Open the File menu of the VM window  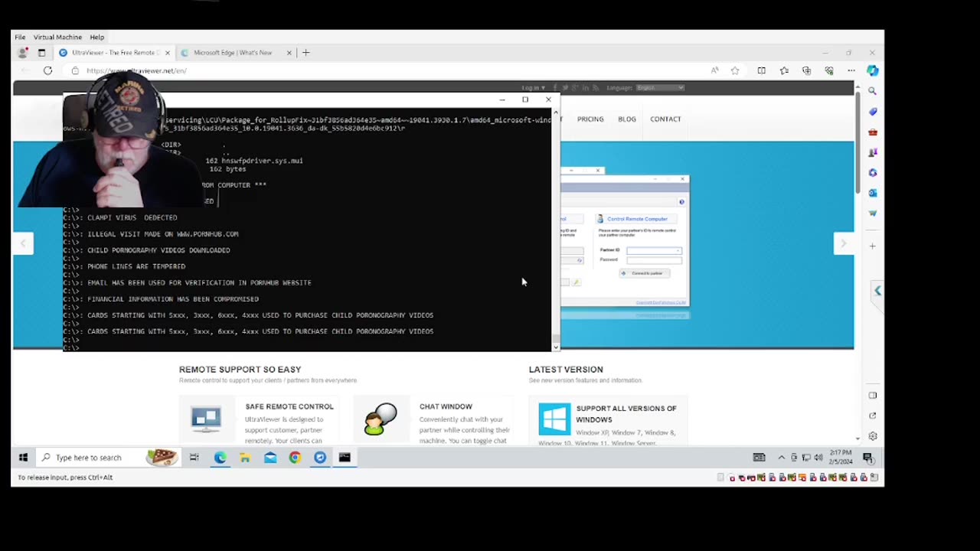(x=20, y=37)
